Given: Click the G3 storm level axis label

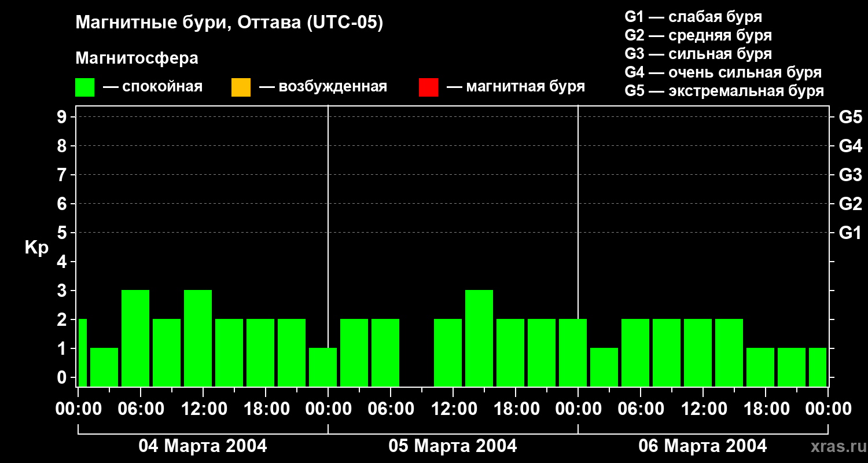Looking at the screenshot, I should coord(850,175).
